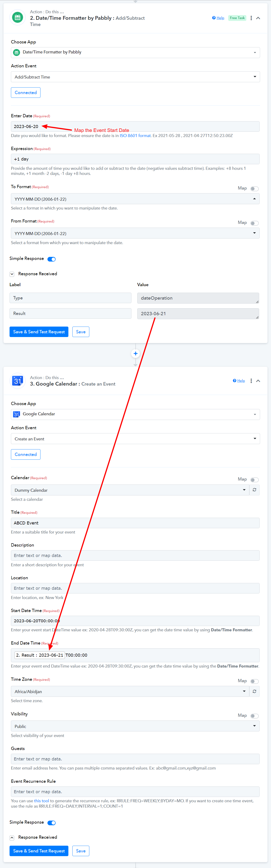Open the three-dot menu of step 3
This screenshot has width=271, height=868.
click(251, 381)
